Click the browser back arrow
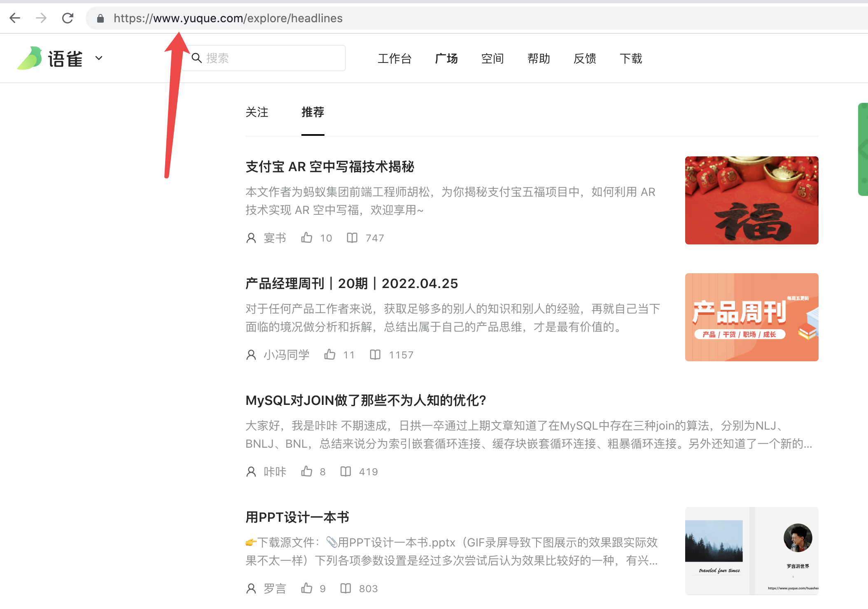Screen dimensions: 868x609 click(x=15, y=18)
